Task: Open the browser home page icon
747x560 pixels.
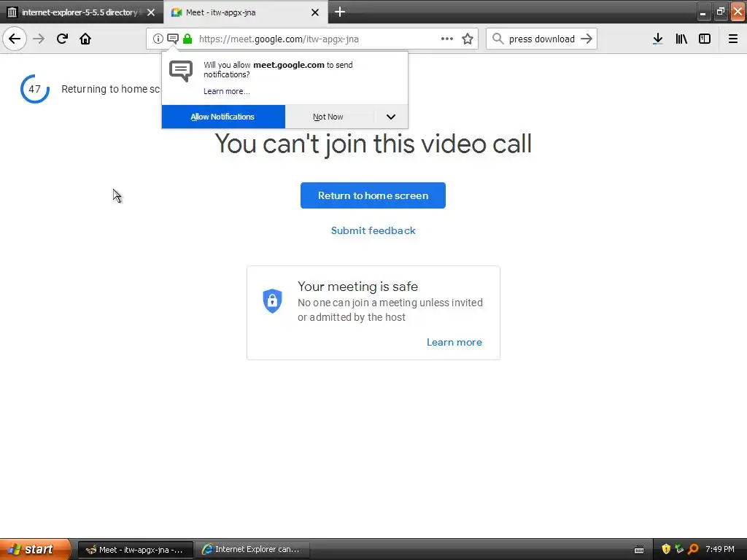Action: pos(85,39)
